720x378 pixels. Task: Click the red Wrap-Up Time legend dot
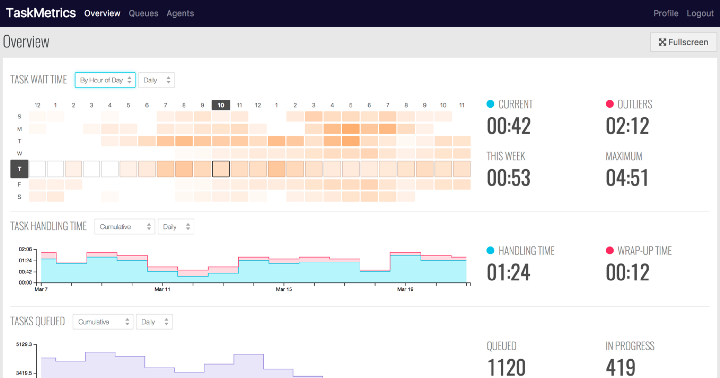tap(610, 250)
